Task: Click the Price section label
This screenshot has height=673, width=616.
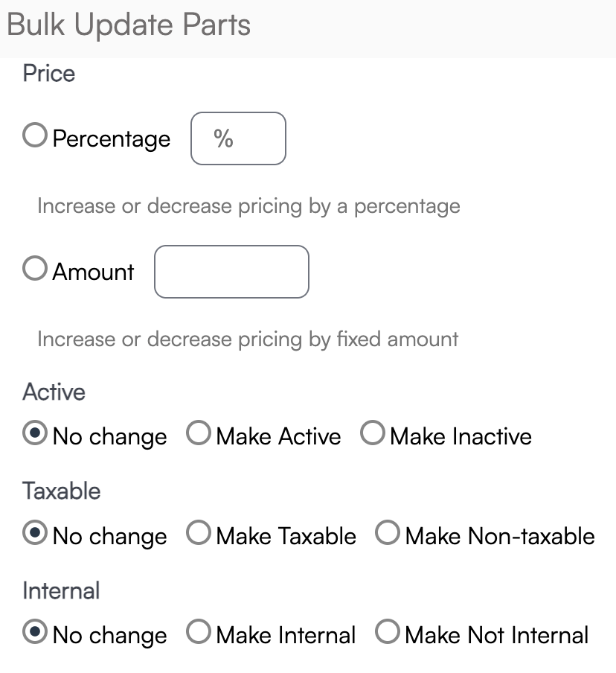Action: [49, 74]
